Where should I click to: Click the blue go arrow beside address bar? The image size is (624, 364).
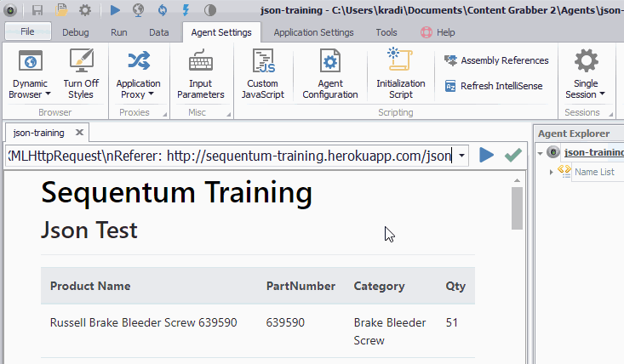pos(486,155)
